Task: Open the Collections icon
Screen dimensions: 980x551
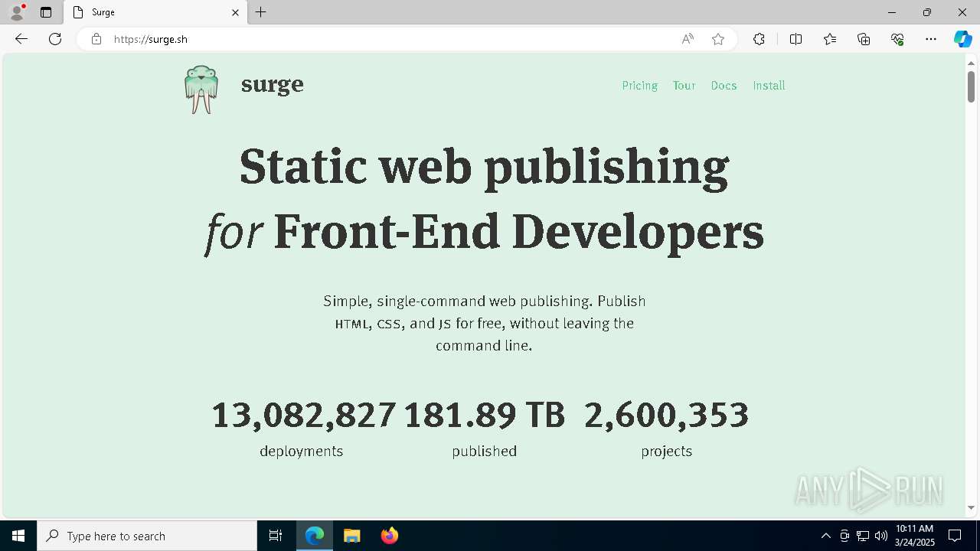Action: pyautogui.click(x=864, y=39)
